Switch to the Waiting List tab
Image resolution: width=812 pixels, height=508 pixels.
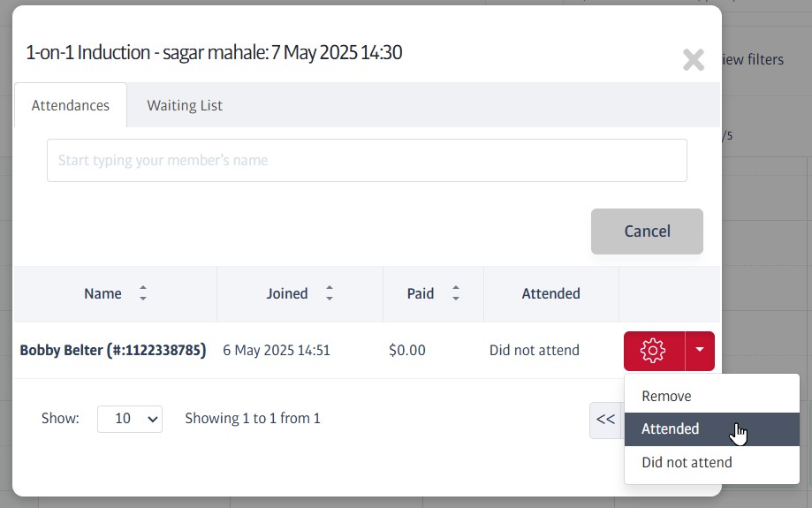tap(185, 106)
